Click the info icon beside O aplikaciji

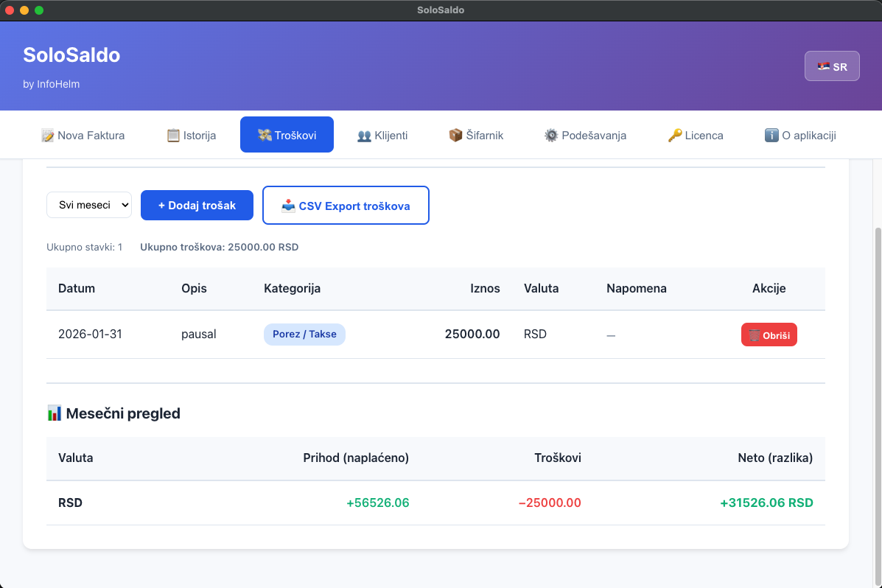771,136
